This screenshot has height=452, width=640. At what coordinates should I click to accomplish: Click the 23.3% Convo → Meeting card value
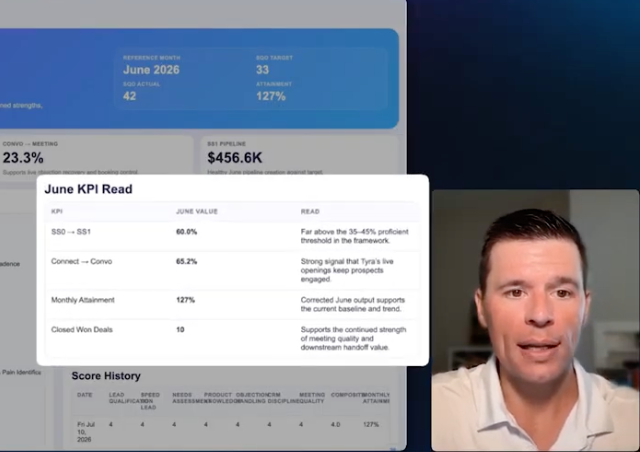(x=23, y=158)
